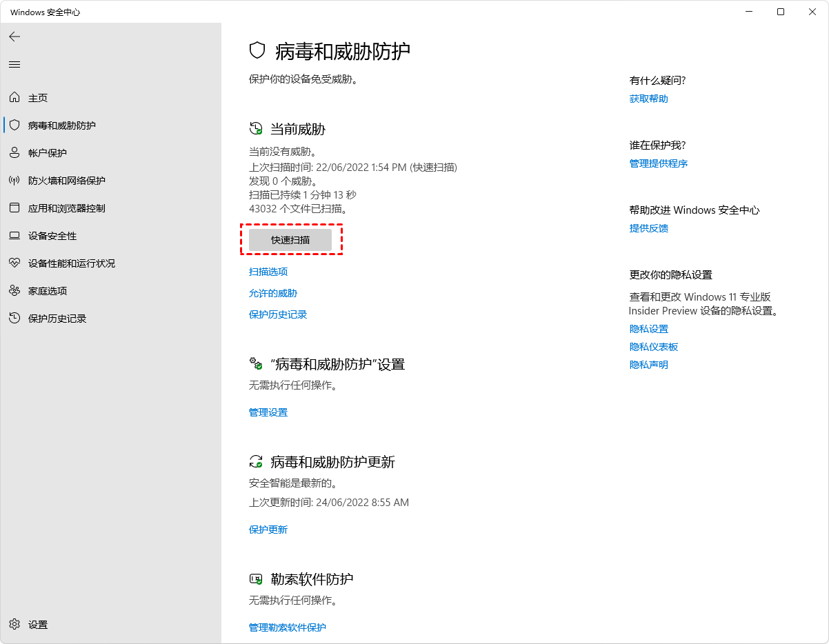This screenshot has width=829, height=644.
Task: Click the Home (主页) house icon
Action: pyautogui.click(x=14, y=98)
